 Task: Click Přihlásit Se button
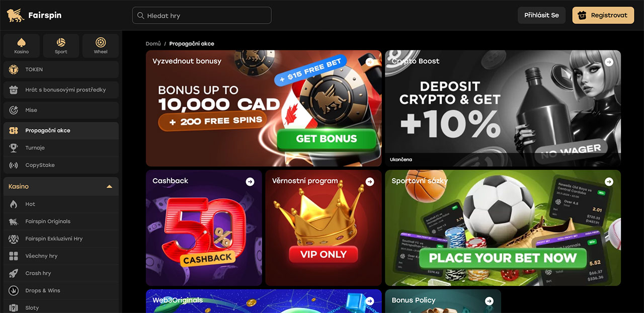(541, 15)
